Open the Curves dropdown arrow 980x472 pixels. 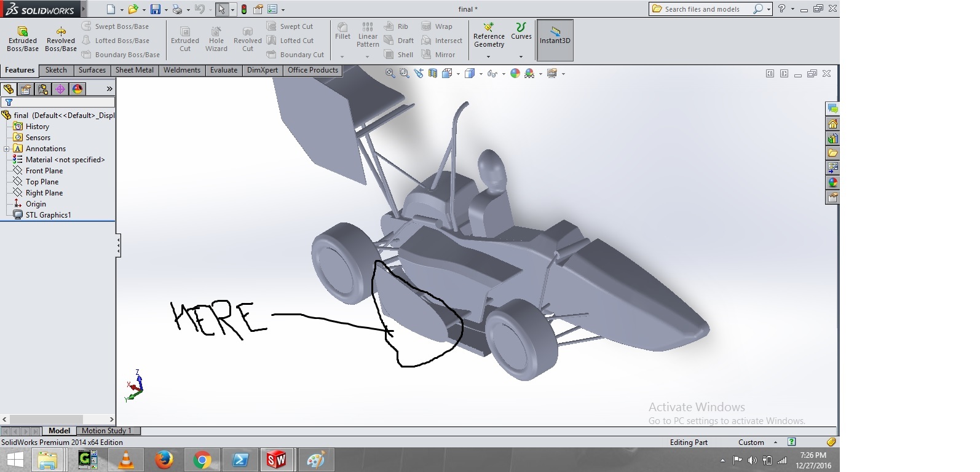521,57
